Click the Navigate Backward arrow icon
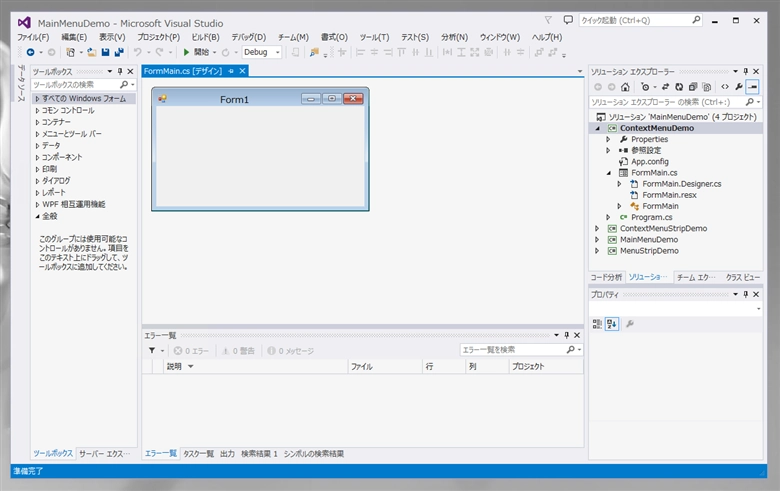 click(x=30, y=52)
